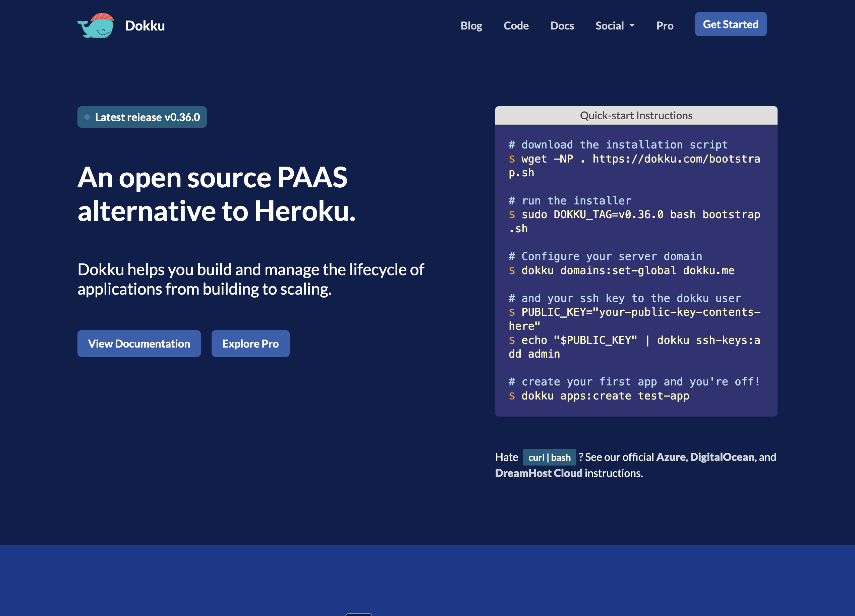Screen dimensions: 855x616
Task: Visit the Pro page from the navbar
Action: tap(665, 25)
